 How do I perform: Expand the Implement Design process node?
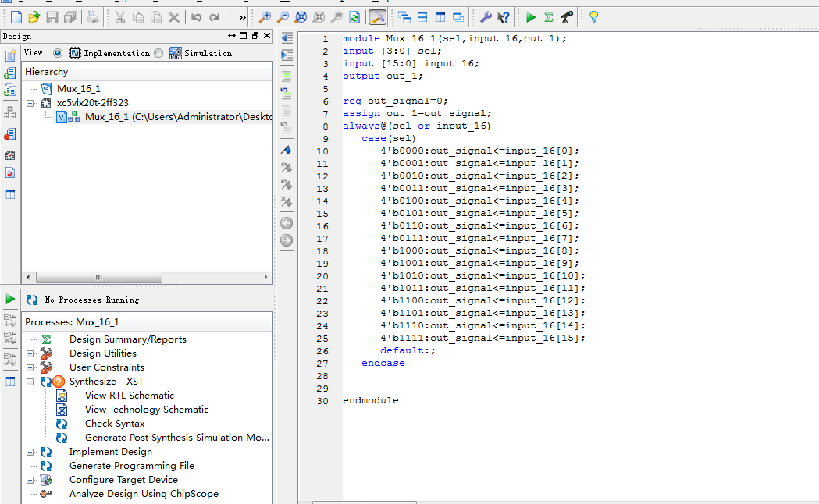[x=30, y=452]
